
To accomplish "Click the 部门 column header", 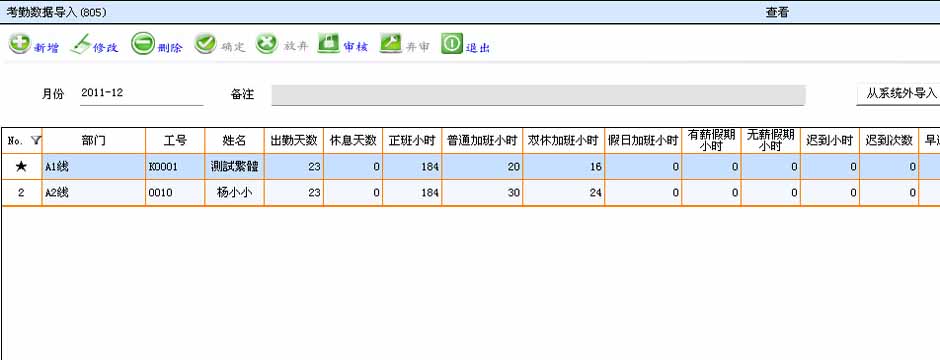I will pyautogui.click(x=94, y=141).
